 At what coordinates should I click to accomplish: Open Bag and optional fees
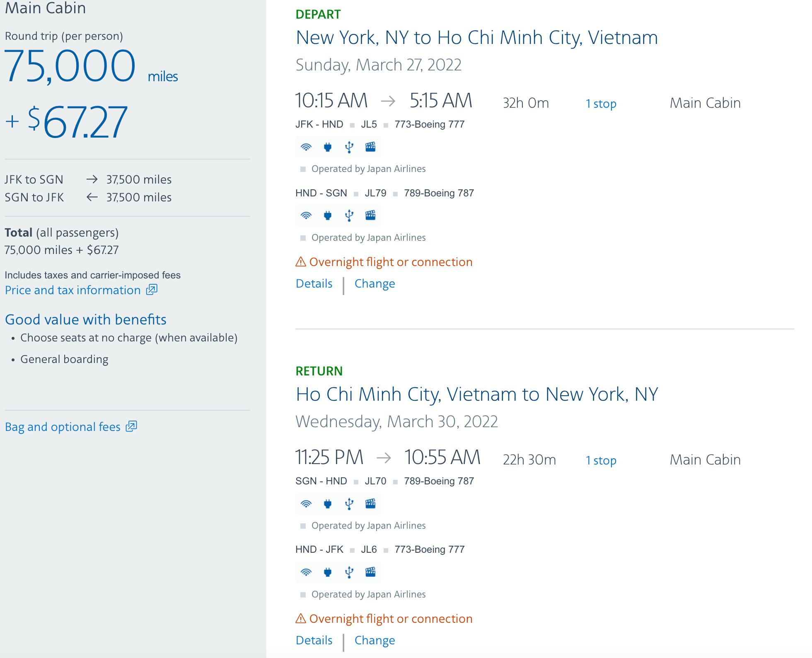tap(62, 426)
